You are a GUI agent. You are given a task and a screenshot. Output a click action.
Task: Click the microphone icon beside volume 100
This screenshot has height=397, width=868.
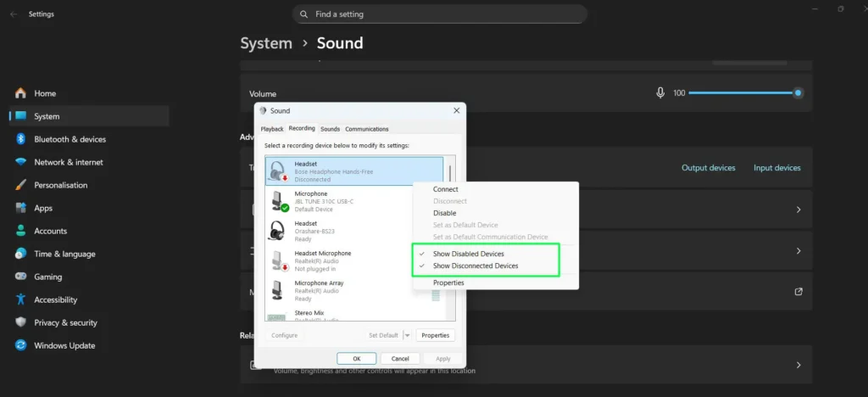tap(659, 93)
